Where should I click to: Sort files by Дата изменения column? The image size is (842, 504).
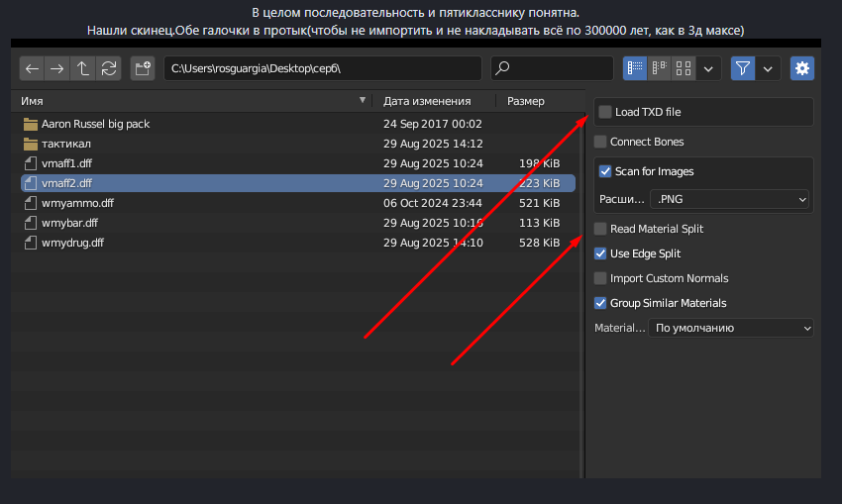(426, 101)
